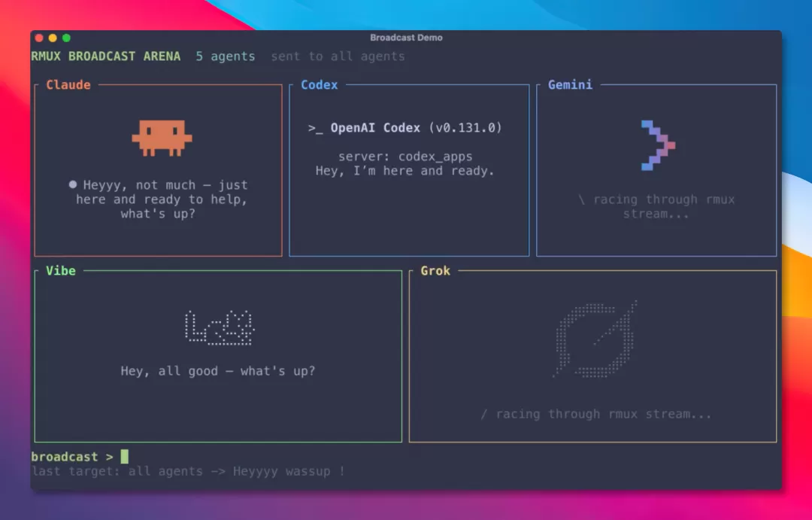Select the Claude pane title
This screenshot has width=812, height=520.
click(x=68, y=84)
